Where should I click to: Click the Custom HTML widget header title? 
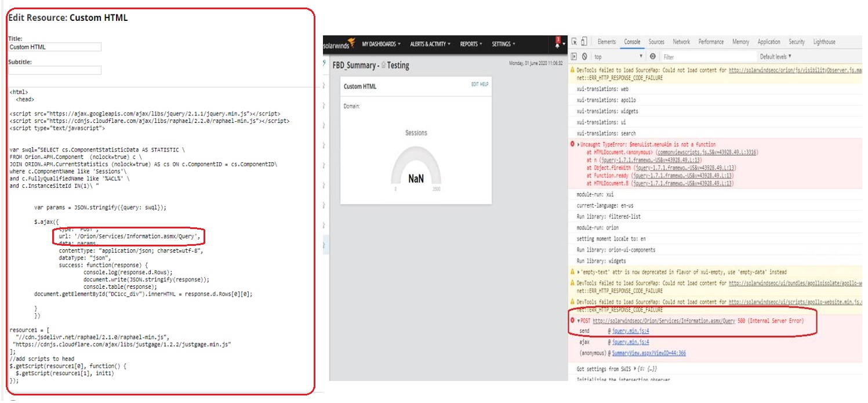[x=360, y=86]
